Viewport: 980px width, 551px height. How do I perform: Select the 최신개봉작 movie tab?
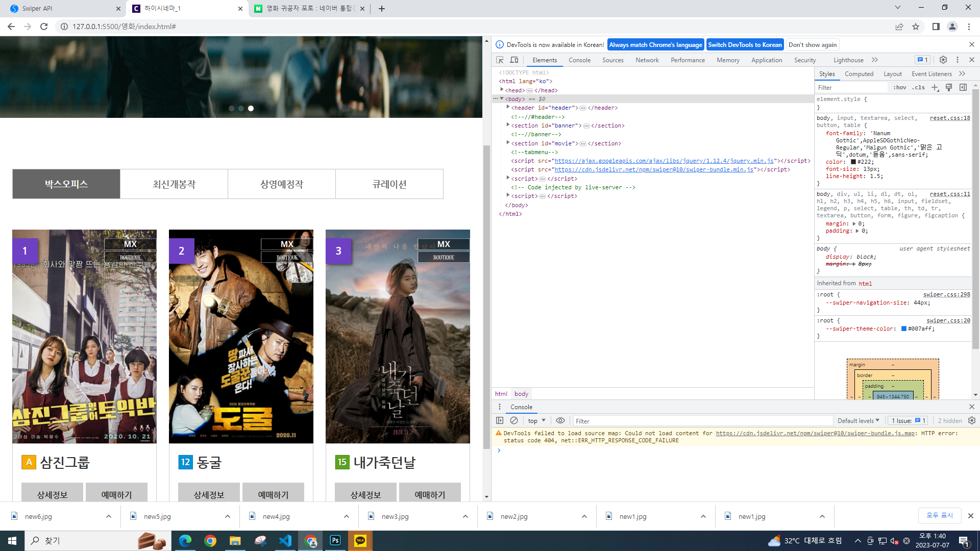pos(174,184)
